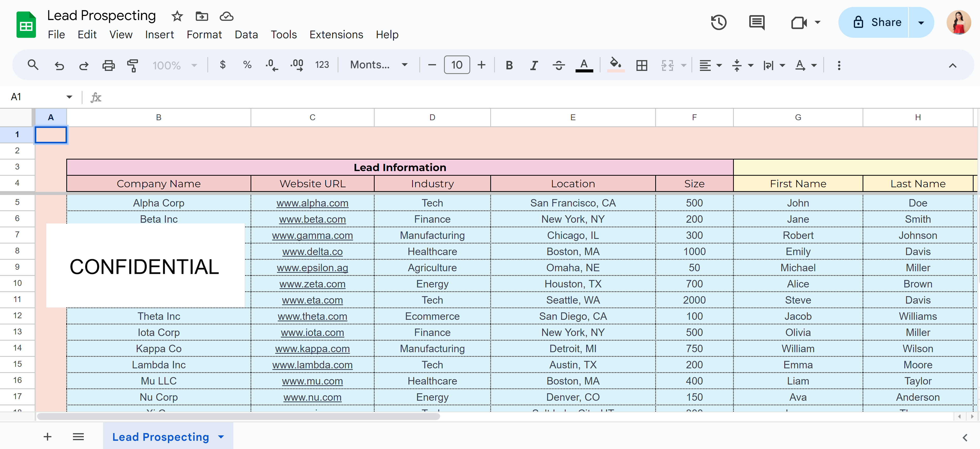Toggle italic formatting
This screenshot has height=449, width=980.
tap(534, 66)
